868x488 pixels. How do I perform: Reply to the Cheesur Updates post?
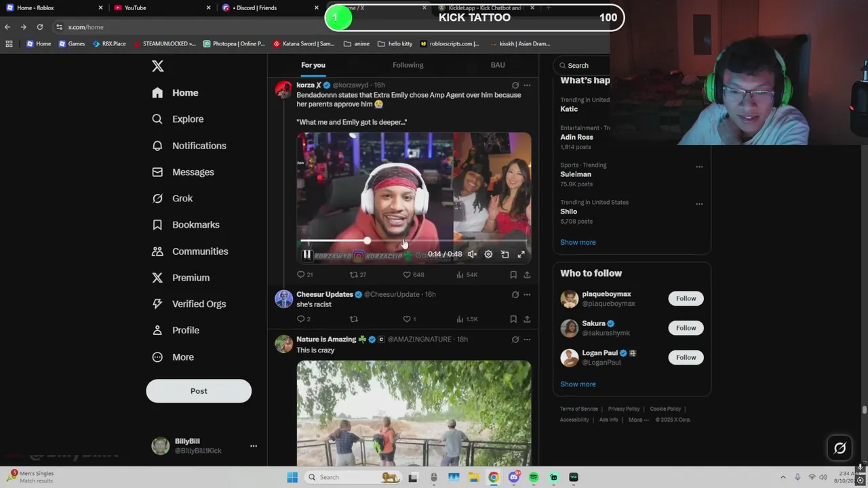pos(303,319)
